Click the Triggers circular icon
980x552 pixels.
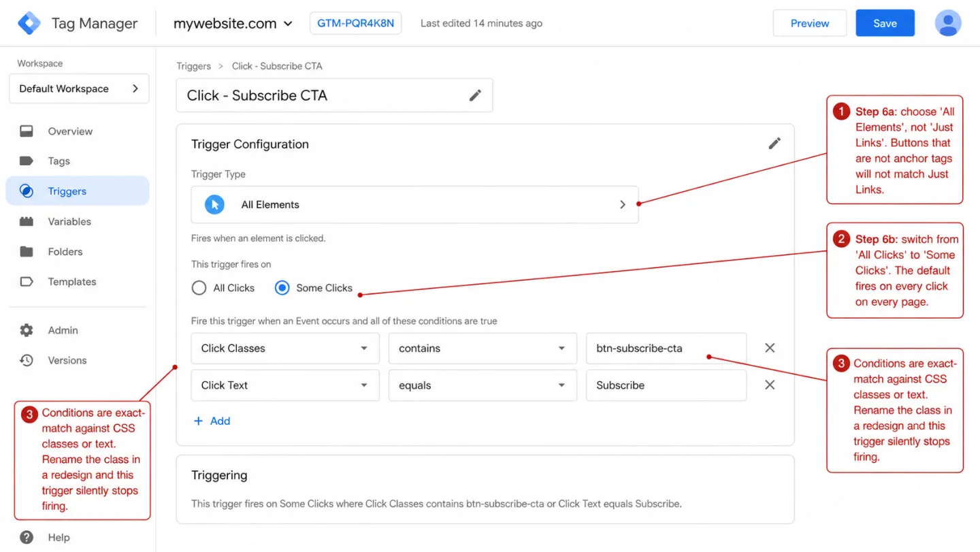pyautogui.click(x=27, y=191)
